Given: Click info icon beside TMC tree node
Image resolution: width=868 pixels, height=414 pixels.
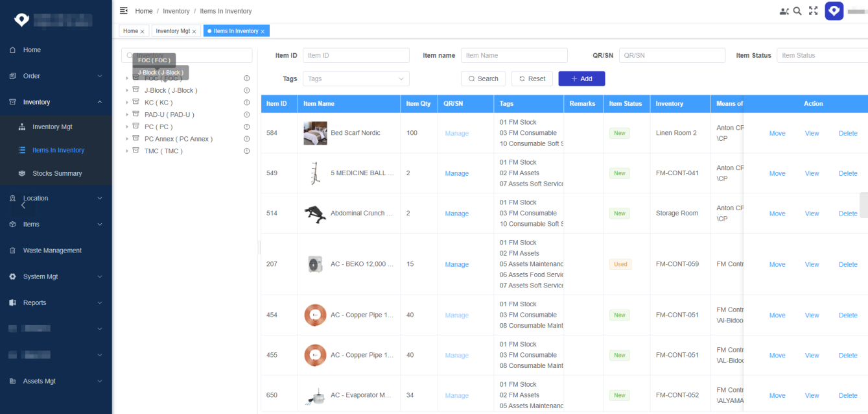Looking at the screenshot, I should tap(246, 151).
